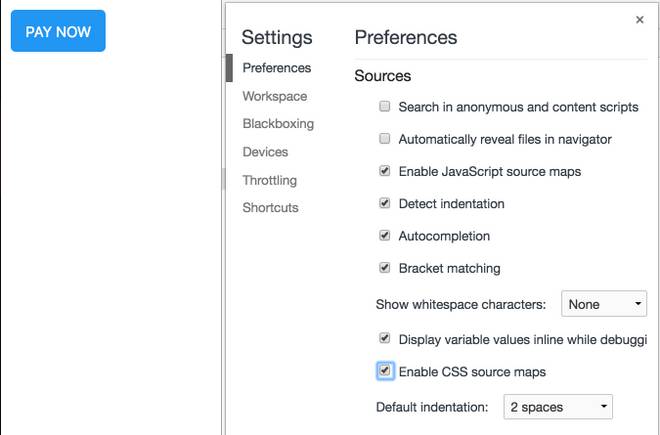
Task: Go to the Blackboxing settings tab
Action: tap(278, 124)
